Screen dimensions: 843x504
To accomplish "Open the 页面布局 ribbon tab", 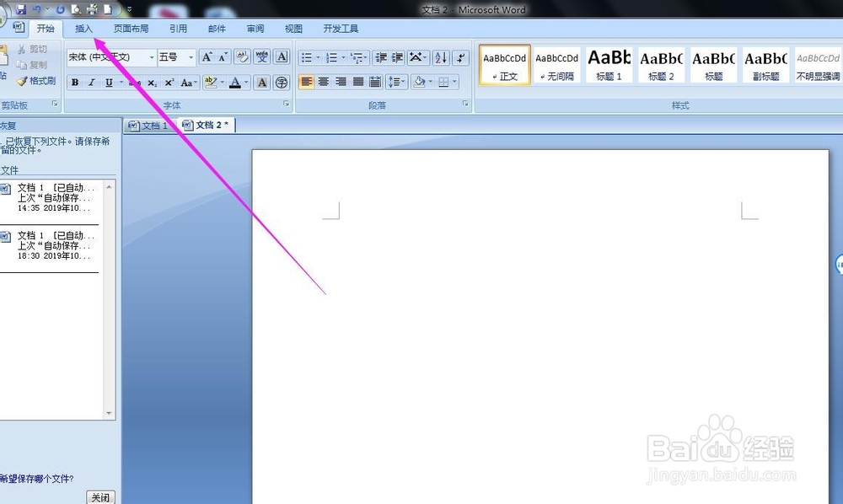I will [132, 29].
